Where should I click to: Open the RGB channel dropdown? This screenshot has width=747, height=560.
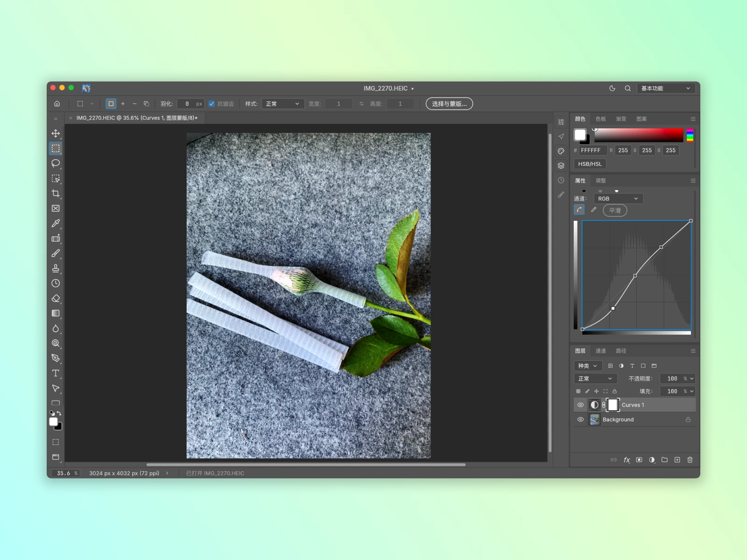pyautogui.click(x=618, y=198)
